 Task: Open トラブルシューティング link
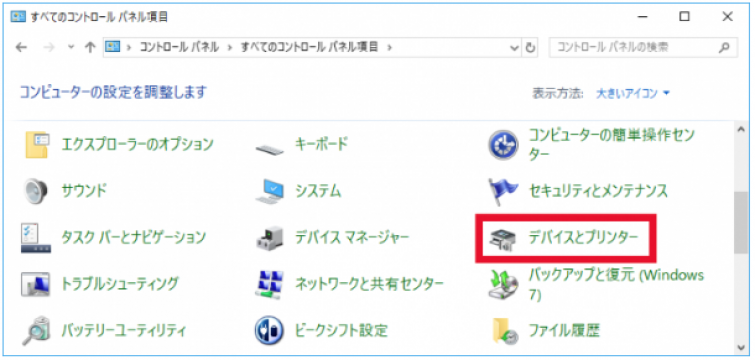coord(120,284)
